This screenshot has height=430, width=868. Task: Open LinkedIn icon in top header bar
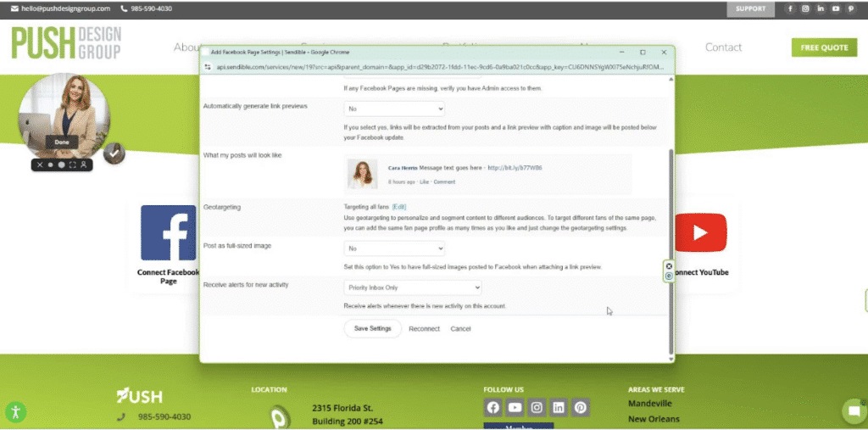pyautogui.click(x=821, y=8)
